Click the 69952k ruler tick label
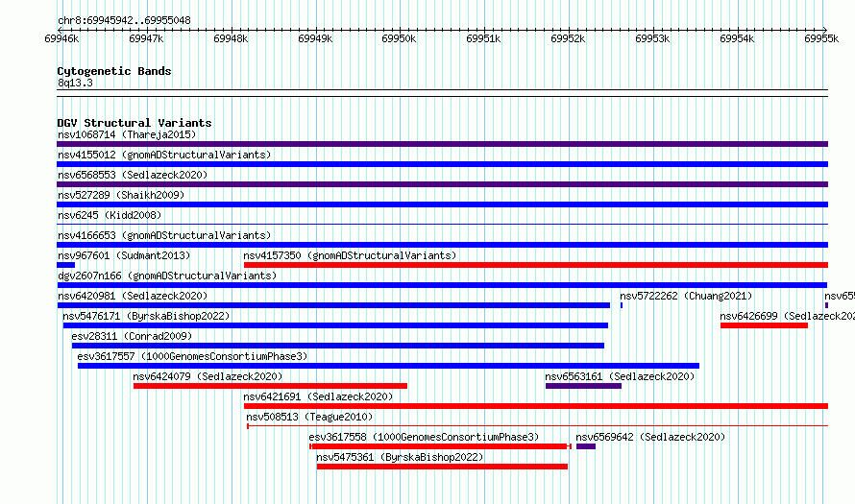Image resolution: width=855 pixels, height=504 pixels. pyautogui.click(x=568, y=38)
